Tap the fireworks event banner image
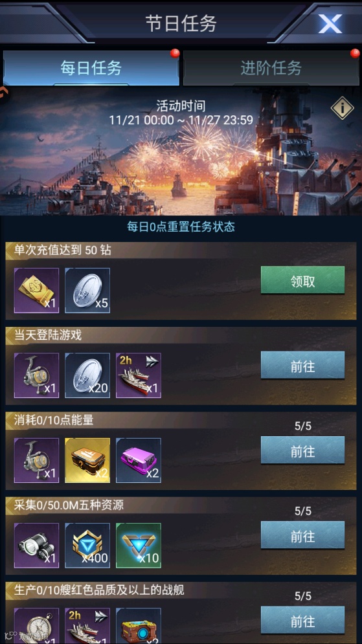Screen dimensions: 362x644 (x=181, y=151)
